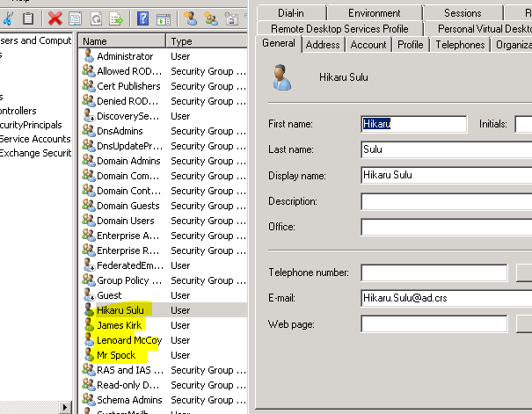Click the Office field
Viewport: 532px width, 414px height.
pos(447,227)
